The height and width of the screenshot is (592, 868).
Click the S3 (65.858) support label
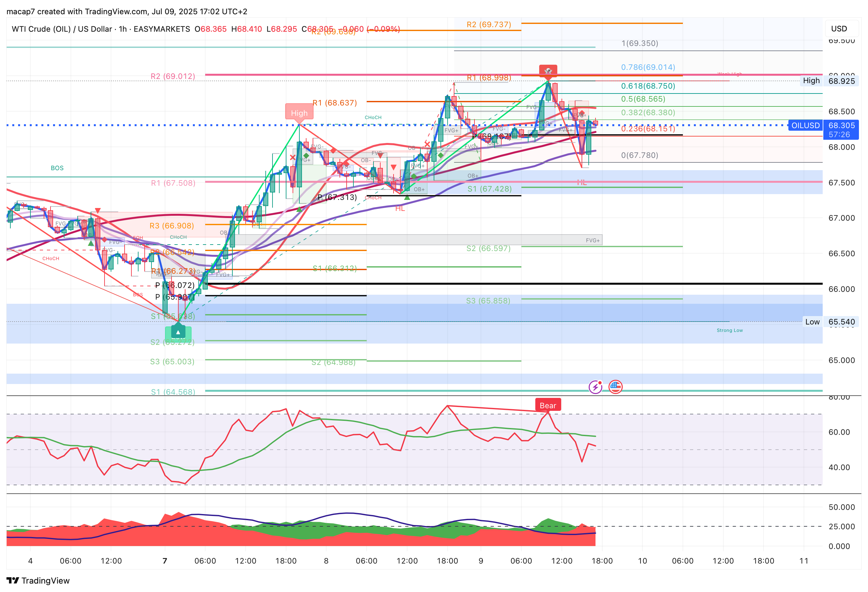pyautogui.click(x=488, y=301)
